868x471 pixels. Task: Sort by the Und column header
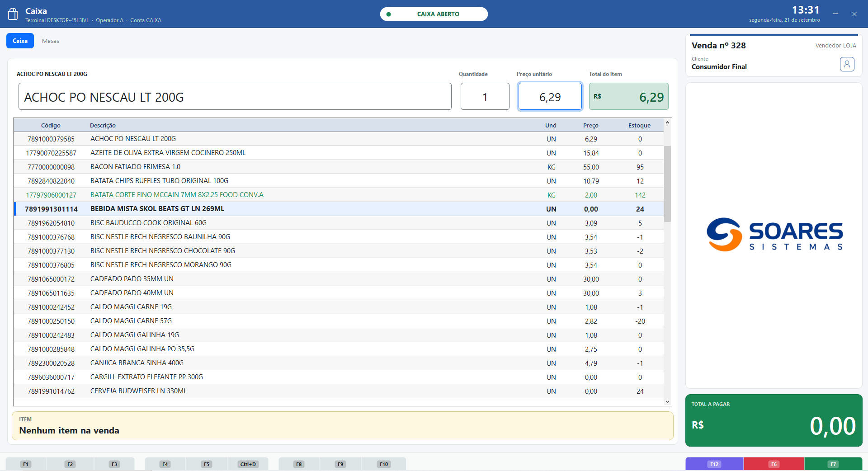point(551,125)
